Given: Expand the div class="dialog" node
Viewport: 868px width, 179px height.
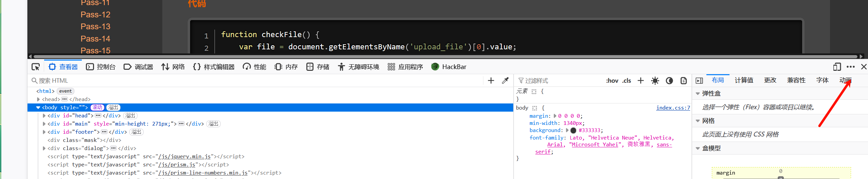Looking at the screenshot, I should pos(44,148).
